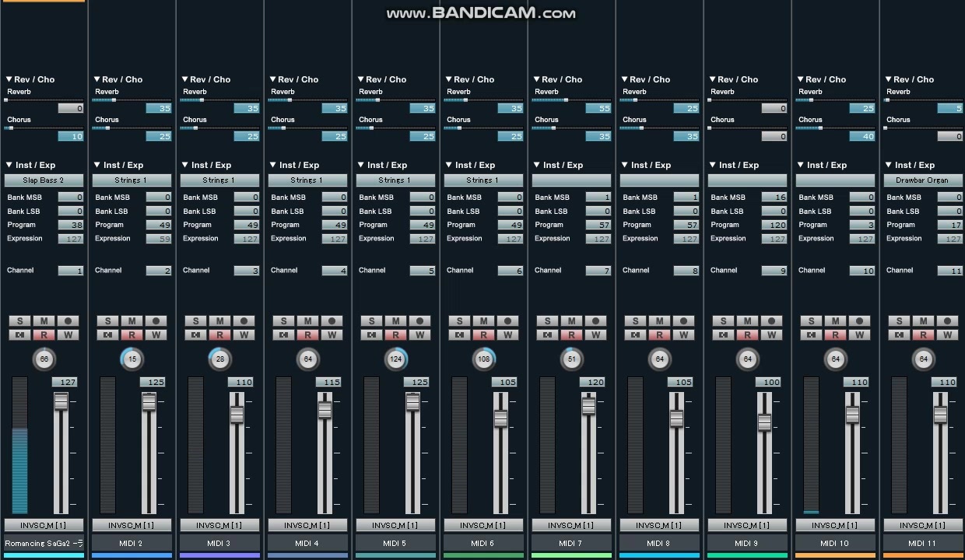Collapse Rev / Cho section on MIDI 11
Viewport: 965px width, 560px height.
(x=889, y=79)
